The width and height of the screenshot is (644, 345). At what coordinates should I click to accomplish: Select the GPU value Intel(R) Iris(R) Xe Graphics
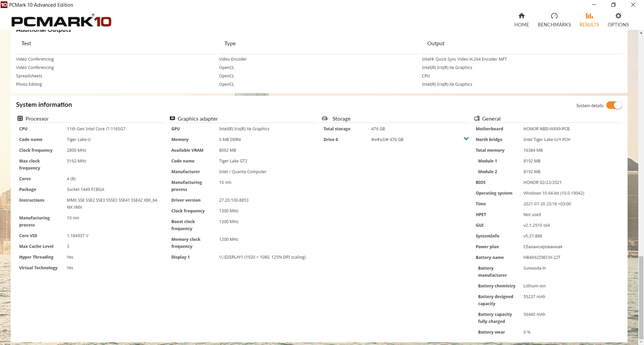pos(244,129)
